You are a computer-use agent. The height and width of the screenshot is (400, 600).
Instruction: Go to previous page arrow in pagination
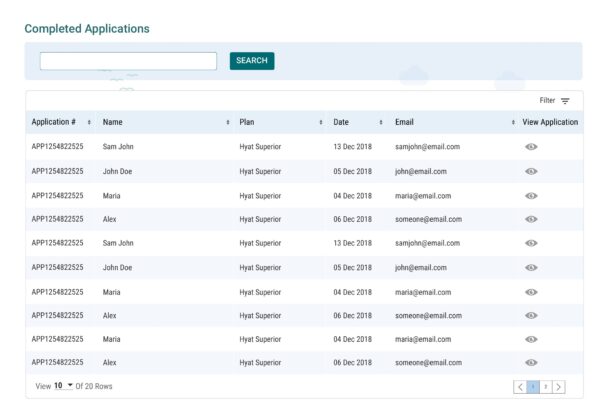[520, 387]
